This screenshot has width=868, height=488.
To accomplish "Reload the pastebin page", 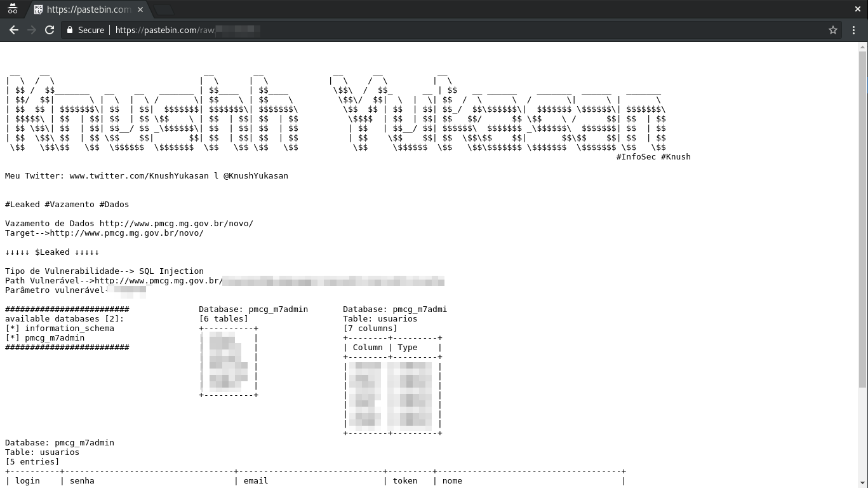I will point(50,30).
